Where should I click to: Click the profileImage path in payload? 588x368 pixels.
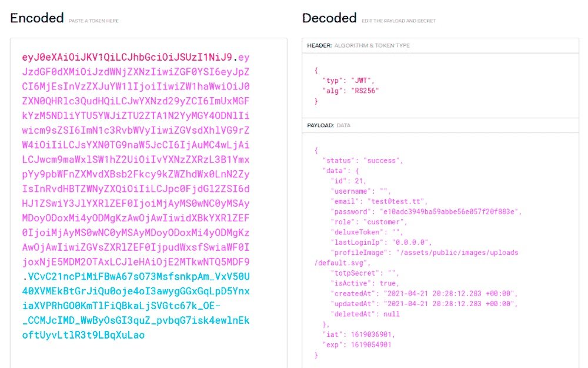(416, 258)
